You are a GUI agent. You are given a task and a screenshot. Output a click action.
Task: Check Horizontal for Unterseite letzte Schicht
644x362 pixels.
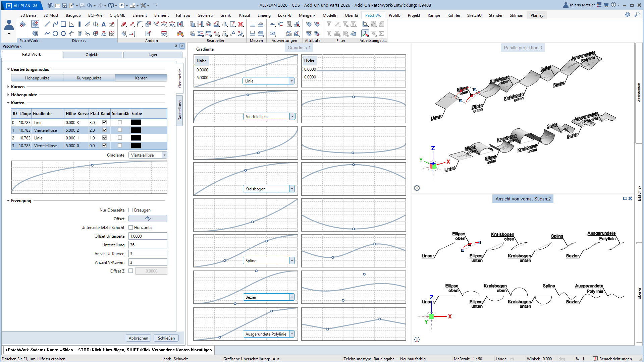(131, 228)
